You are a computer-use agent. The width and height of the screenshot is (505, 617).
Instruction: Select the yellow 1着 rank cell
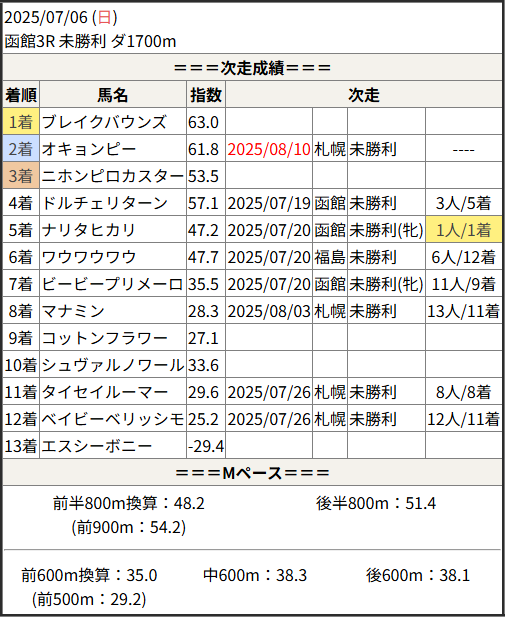click(21, 122)
